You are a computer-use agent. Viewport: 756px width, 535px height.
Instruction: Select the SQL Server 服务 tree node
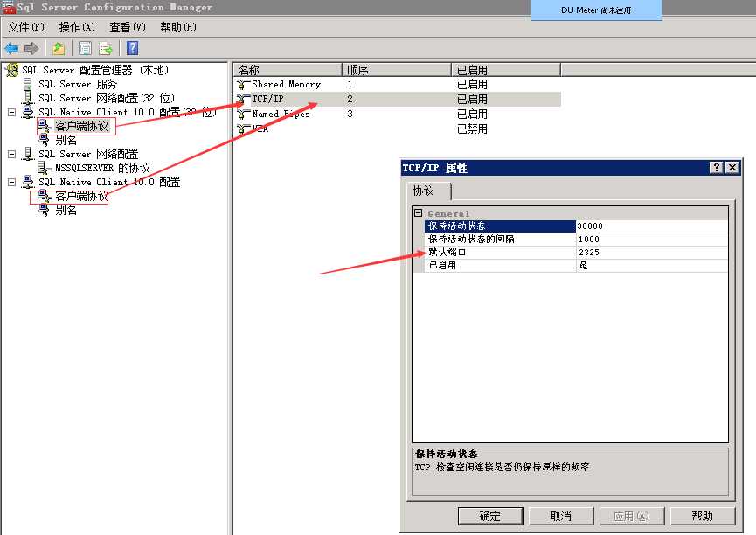click(78, 85)
